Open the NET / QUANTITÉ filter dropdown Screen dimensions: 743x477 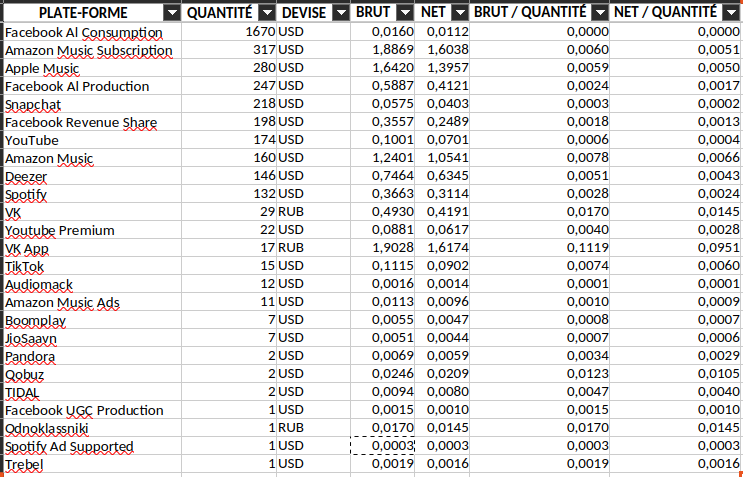(x=731, y=13)
